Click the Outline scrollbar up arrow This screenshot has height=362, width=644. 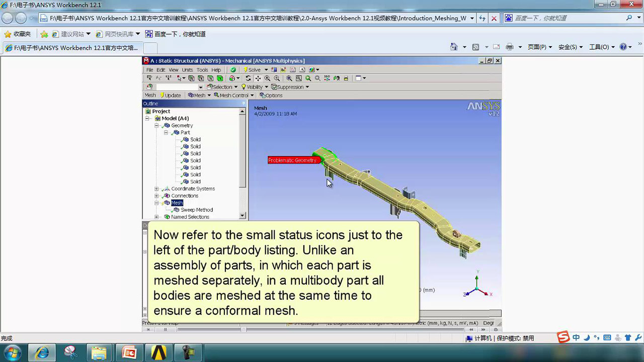(x=243, y=111)
